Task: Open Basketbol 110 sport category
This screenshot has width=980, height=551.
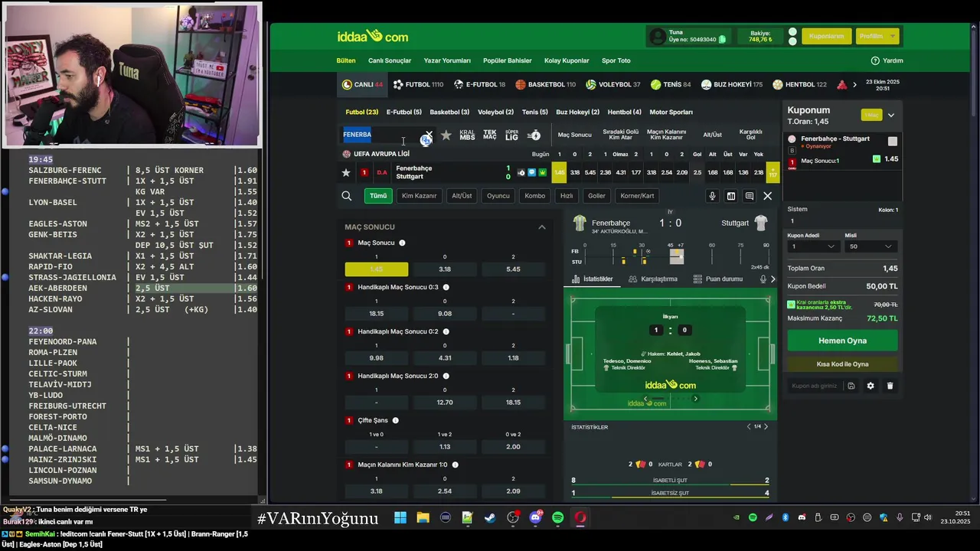Action: coord(545,84)
